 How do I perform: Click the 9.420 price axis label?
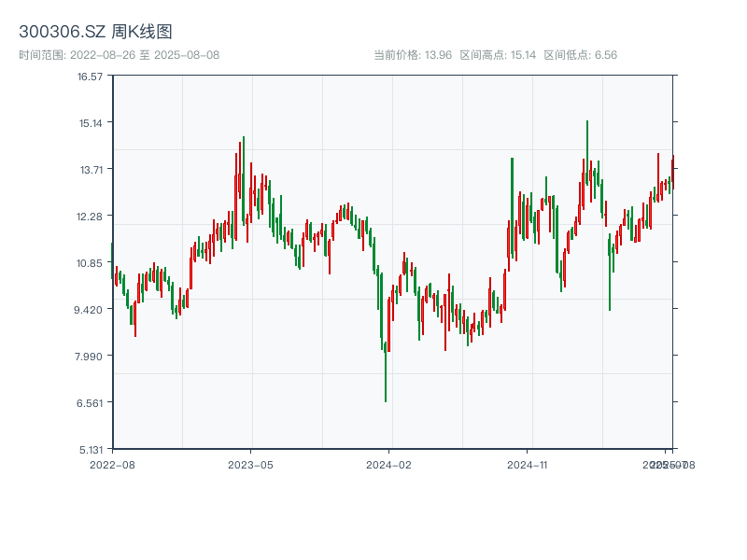(91, 310)
